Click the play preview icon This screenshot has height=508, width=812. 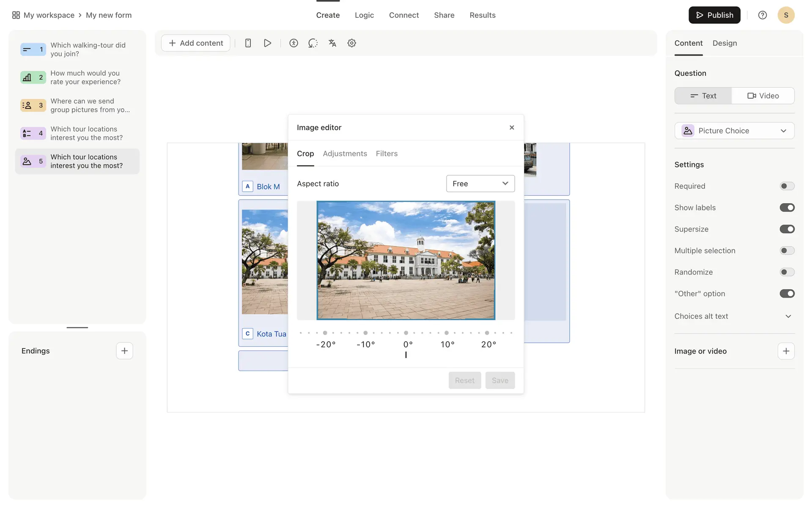pos(267,43)
